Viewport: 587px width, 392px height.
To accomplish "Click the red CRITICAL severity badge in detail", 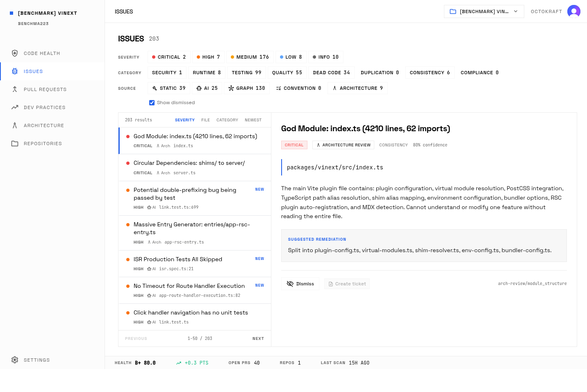I will pyautogui.click(x=294, y=145).
